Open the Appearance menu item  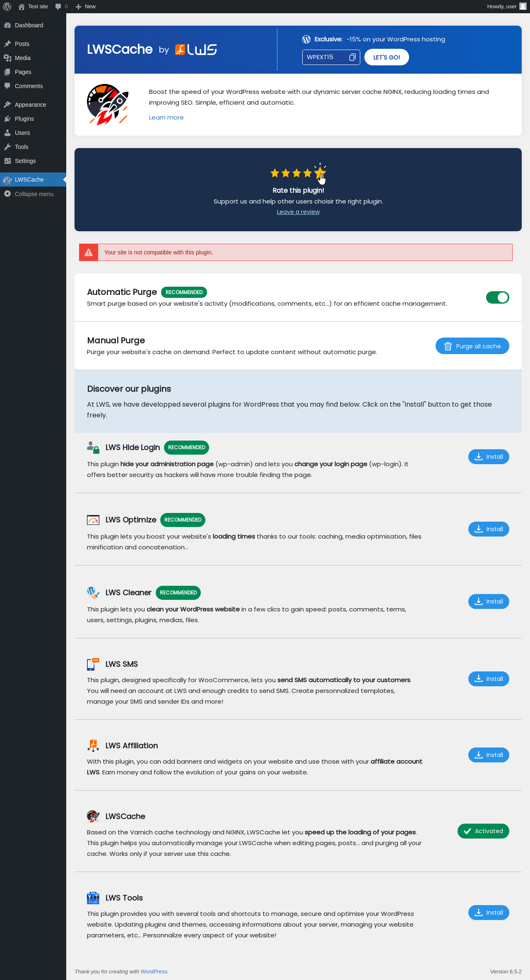point(30,105)
